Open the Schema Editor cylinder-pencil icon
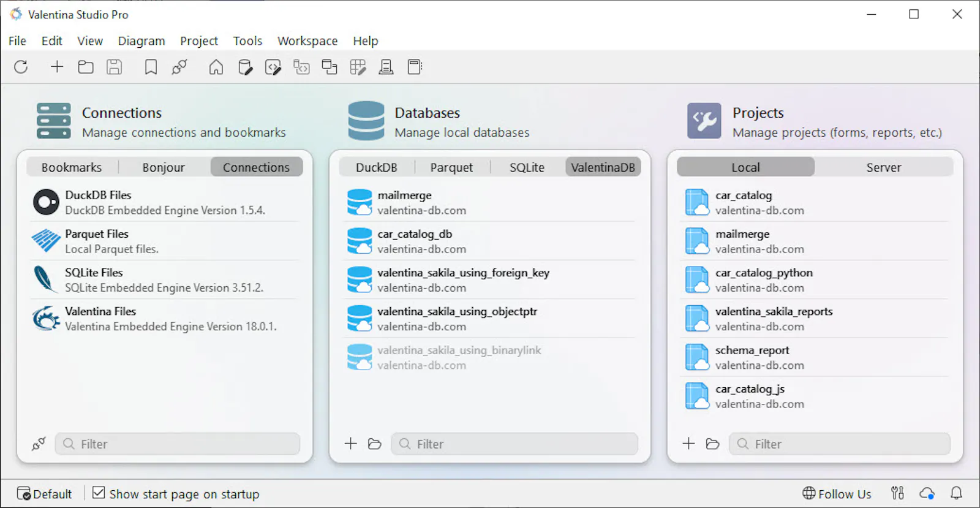 click(x=245, y=67)
